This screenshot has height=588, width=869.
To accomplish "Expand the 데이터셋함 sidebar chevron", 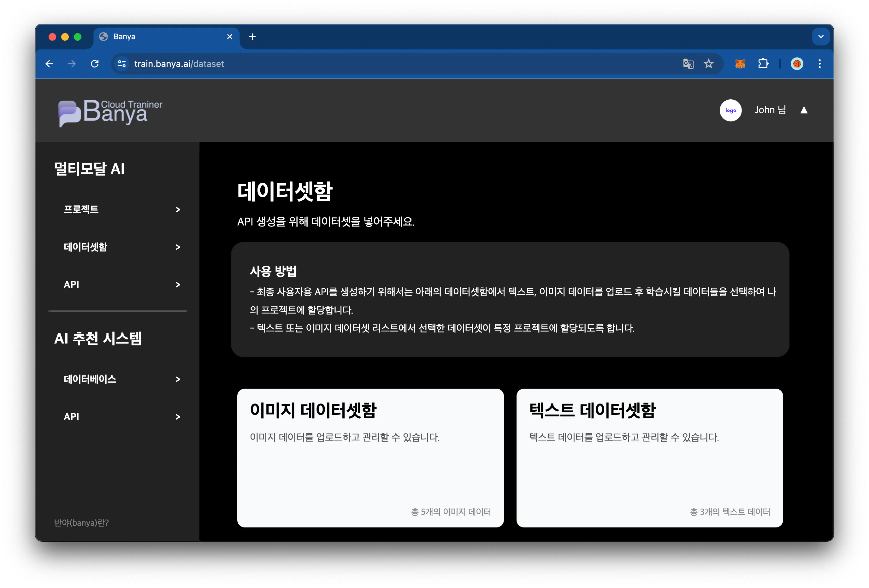I will (x=178, y=247).
